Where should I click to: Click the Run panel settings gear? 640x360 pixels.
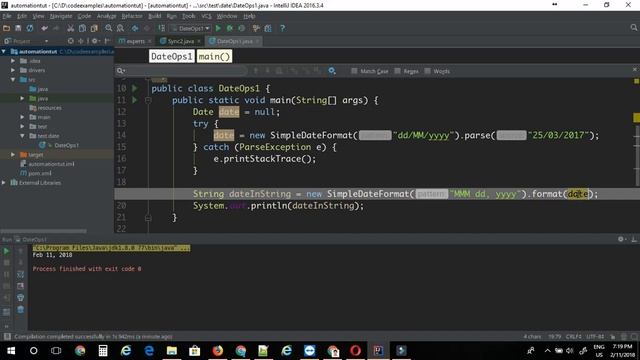coord(621,239)
